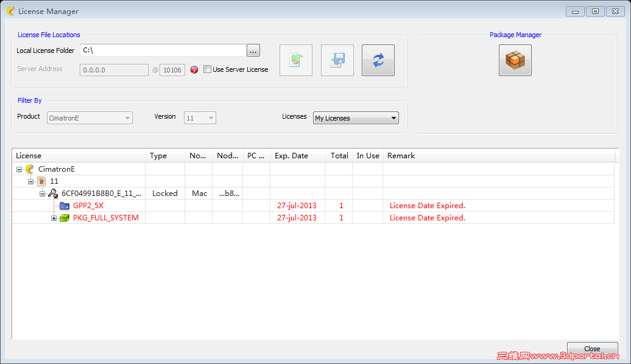Image resolution: width=631 pixels, height=364 pixels.
Task: Select the 6CF04991B8B0_E_11 license entry
Action: tap(101, 194)
